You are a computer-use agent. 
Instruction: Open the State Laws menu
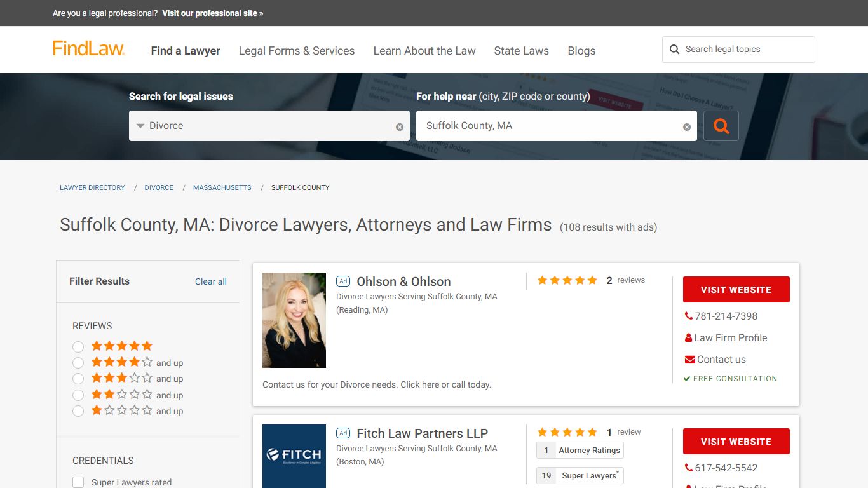[522, 51]
